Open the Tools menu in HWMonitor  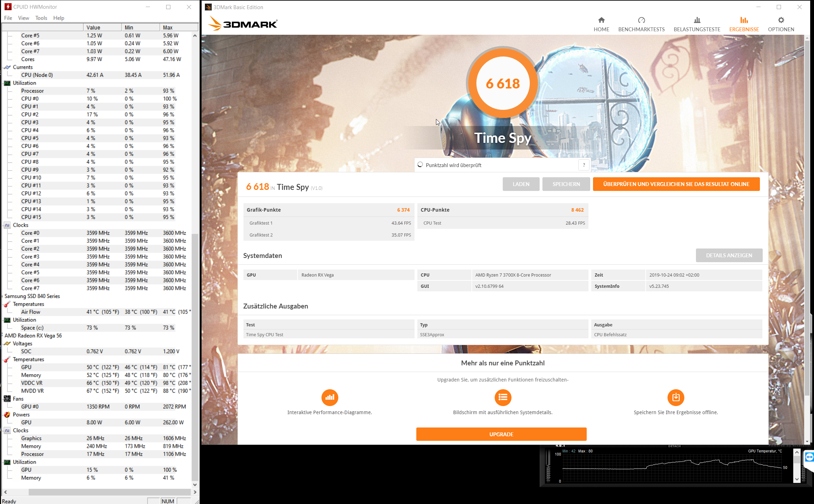point(41,18)
